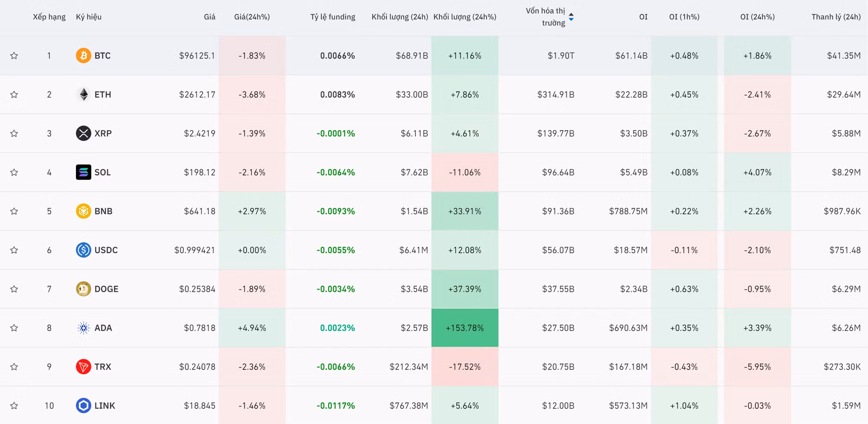Click the Cardano ADA icon
The image size is (868, 424).
pos(83,328)
